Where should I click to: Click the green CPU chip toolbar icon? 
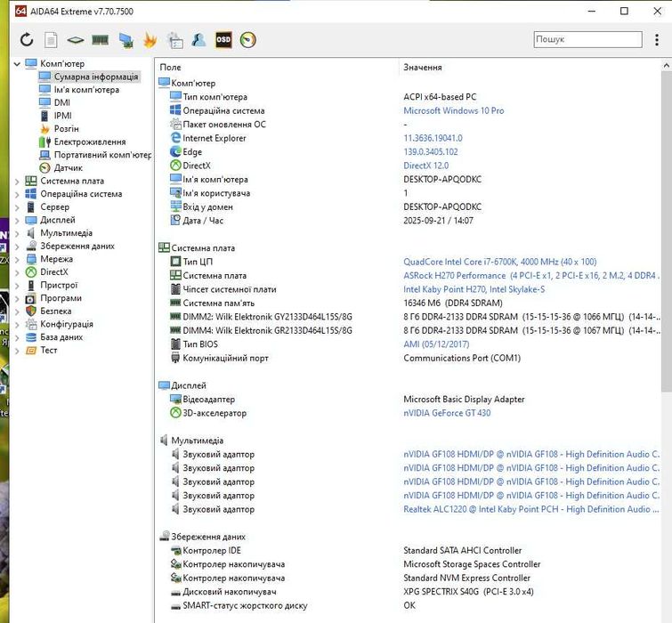(x=76, y=40)
